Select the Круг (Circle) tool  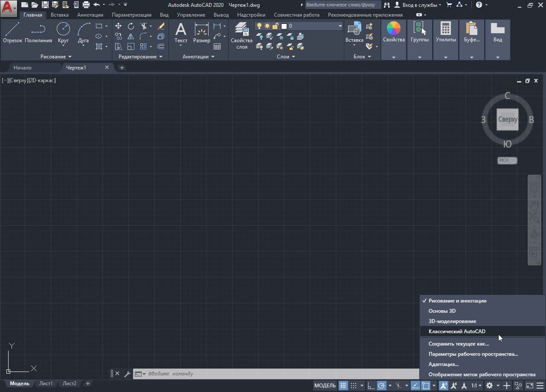point(63,32)
